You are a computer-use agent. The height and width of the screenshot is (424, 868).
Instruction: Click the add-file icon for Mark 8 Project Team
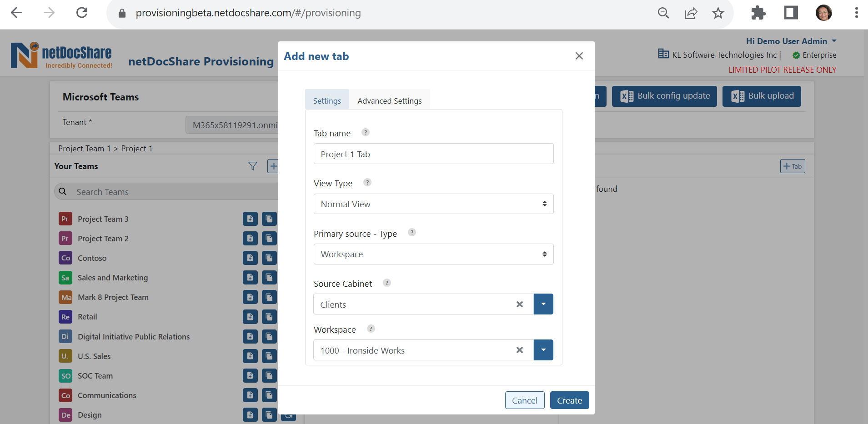[x=250, y=297]
